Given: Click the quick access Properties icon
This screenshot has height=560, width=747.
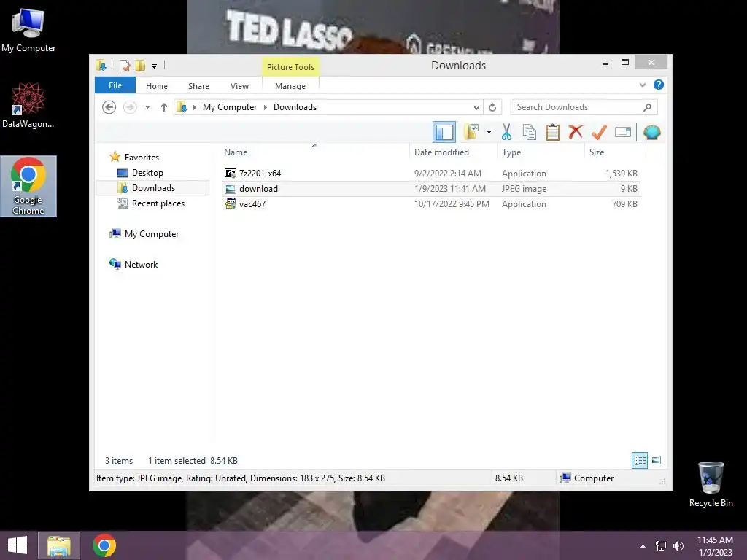Looking at the screenshot, I should 125,65.
